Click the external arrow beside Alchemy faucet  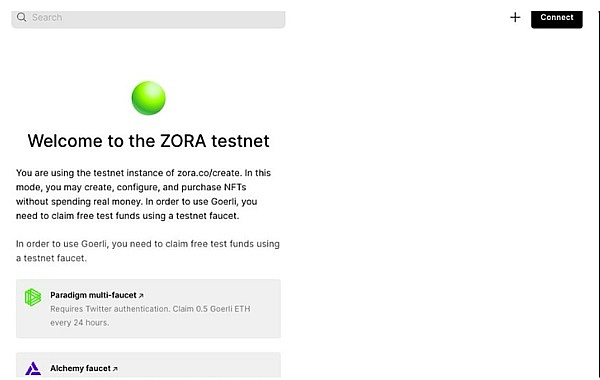click(115, 369)
